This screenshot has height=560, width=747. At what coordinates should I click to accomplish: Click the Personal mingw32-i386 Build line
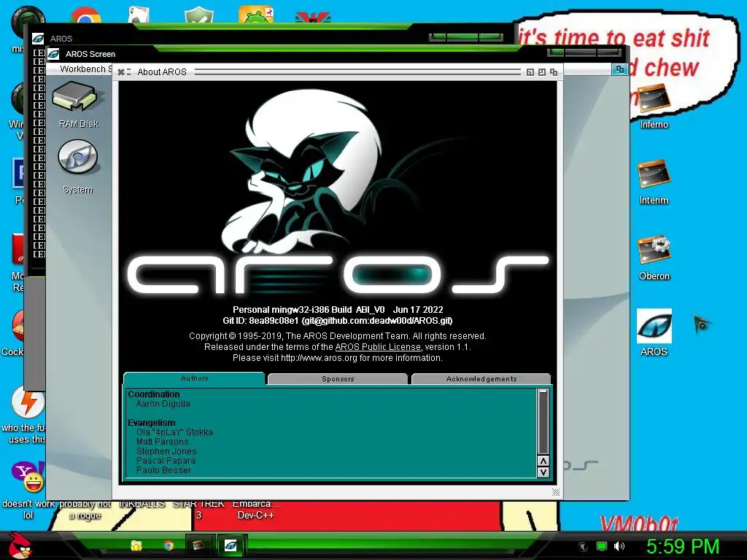coord(337,310)
